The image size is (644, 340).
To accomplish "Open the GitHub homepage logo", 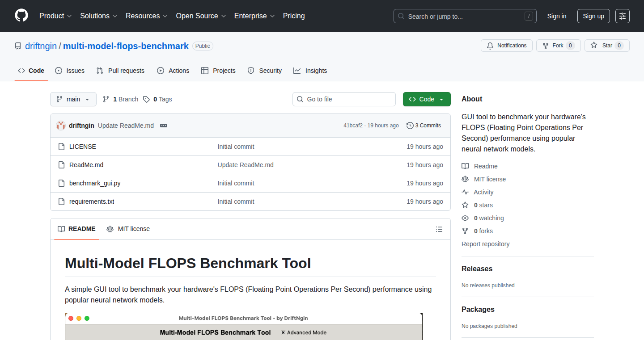I will (21, 16).
